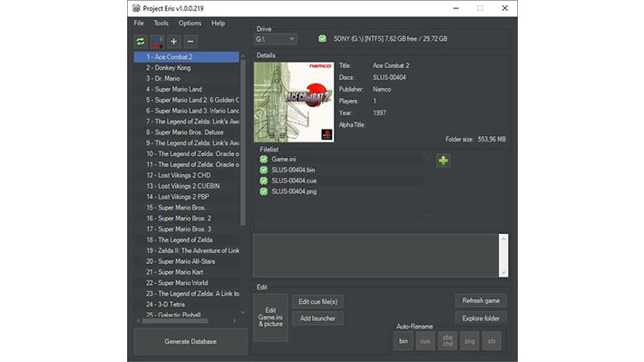The height and width of the screenshot is (362, 644).
Task: Click the Game.ini file name
Action: 283,160
